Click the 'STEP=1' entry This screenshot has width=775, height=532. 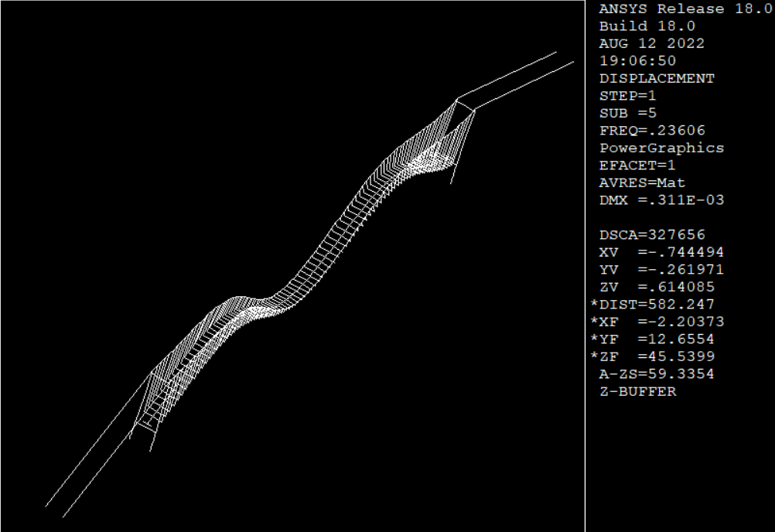(x=628, y=96)
